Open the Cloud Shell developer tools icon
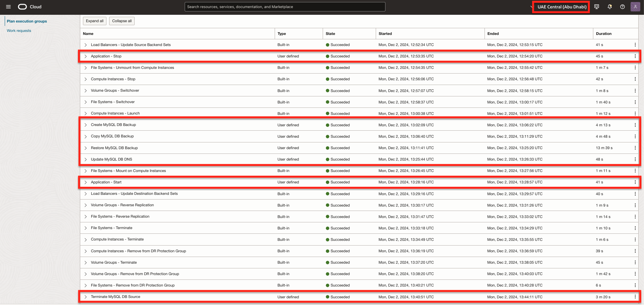Screen dimensions: 644x305 coord(597,7)
